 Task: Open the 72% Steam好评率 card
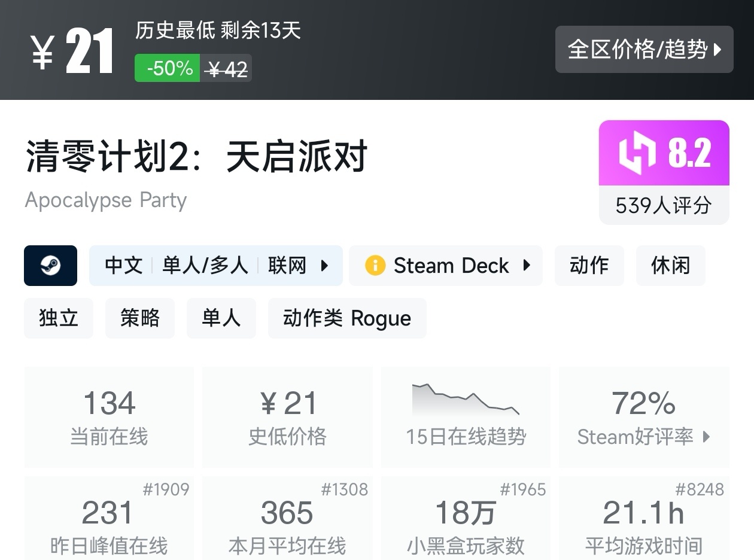pyautogui.click(x=644, y=417)
